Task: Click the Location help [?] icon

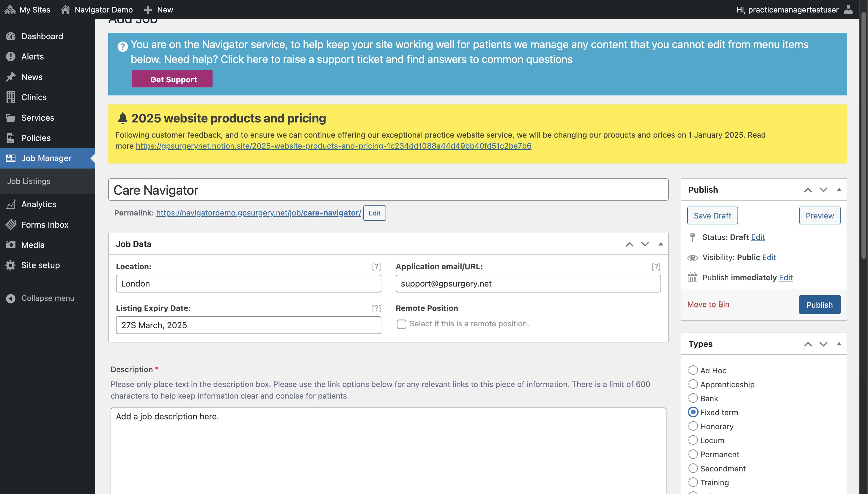Action: point(376,267)
